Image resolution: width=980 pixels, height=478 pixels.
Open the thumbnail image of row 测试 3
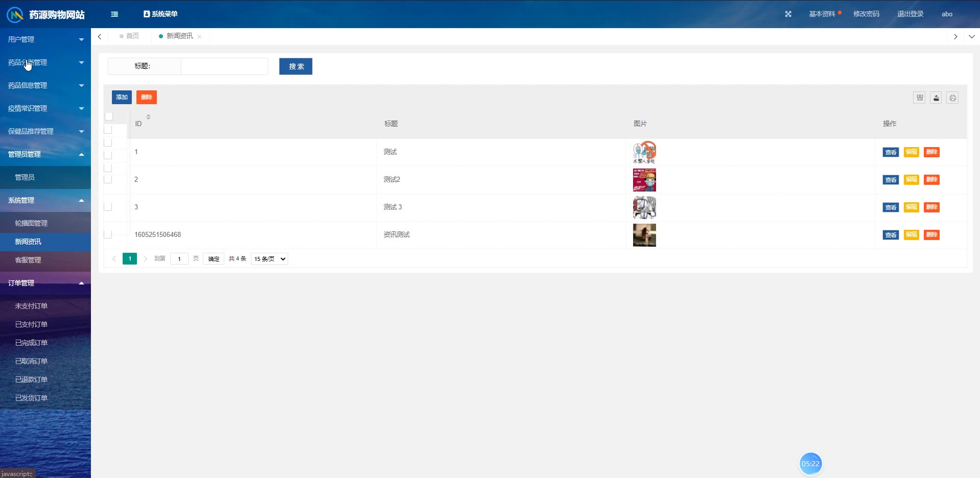pos(644,207)
